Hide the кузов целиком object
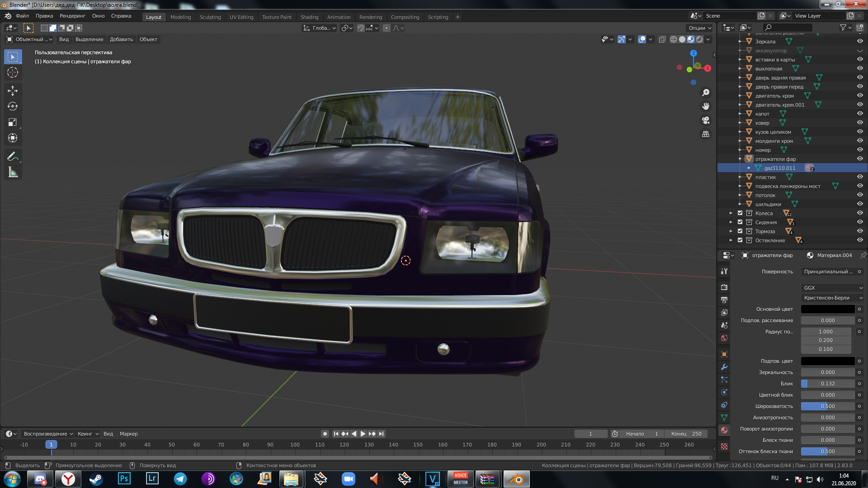The width and height of the screenshot is (868, 488). (860, 131)
